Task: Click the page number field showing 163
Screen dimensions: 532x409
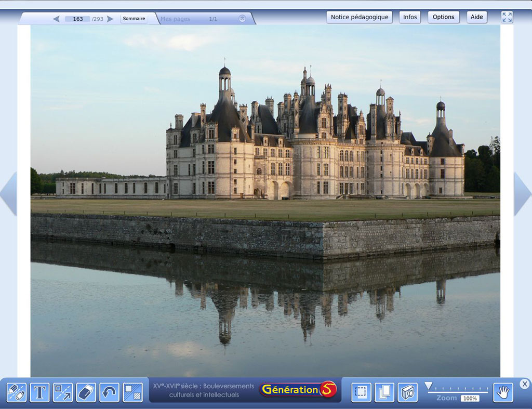Action: [78, 19]
